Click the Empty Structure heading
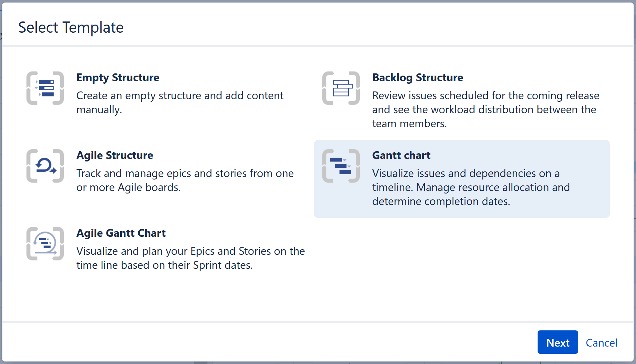This screenshot has height=364, width=636. click(118, 77)
